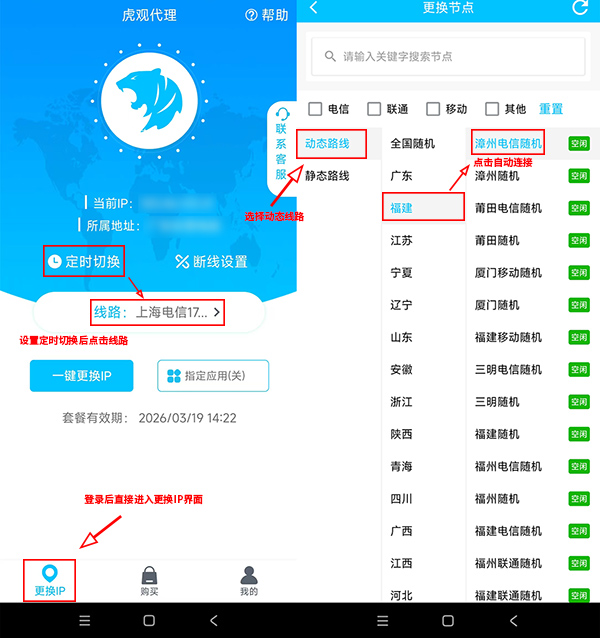Select 广西 province

pyautogui.click(x=401, y=531)
